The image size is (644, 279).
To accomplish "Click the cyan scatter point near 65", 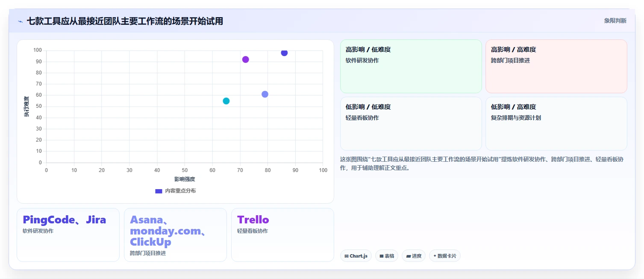I will (x=226, y=101).
